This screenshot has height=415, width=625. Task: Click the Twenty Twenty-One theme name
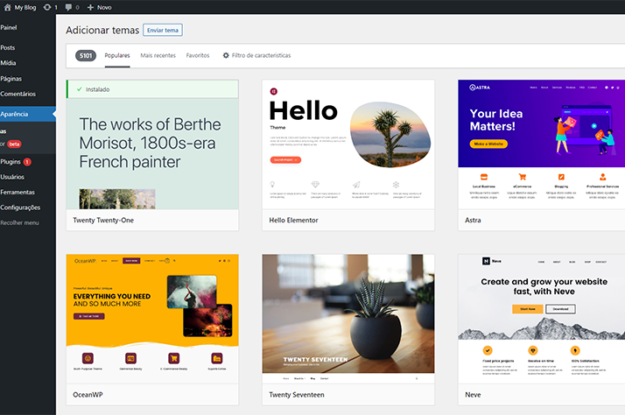pyautogui.click(x=103, y=220)
